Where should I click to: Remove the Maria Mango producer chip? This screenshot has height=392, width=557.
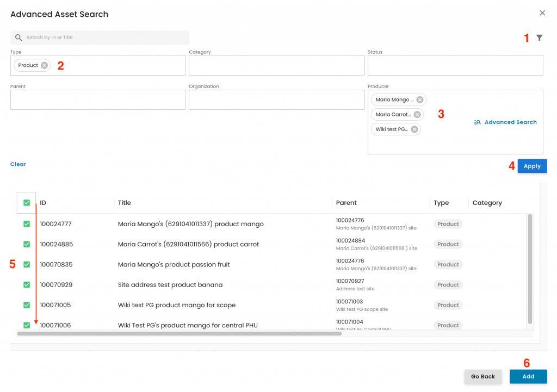(x=420, y=100)
